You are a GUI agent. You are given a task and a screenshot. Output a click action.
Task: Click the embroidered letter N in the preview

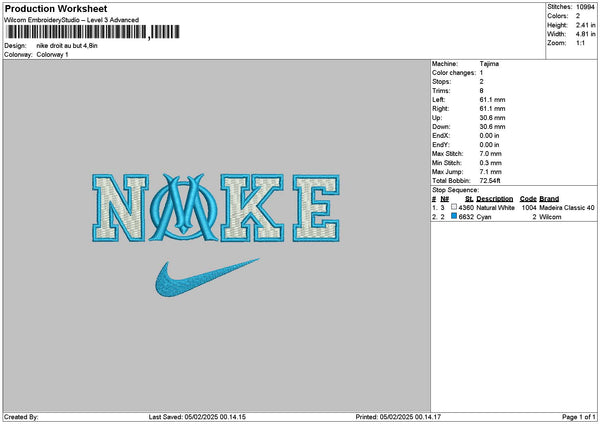pyautogui.click(x=120, y=208)
